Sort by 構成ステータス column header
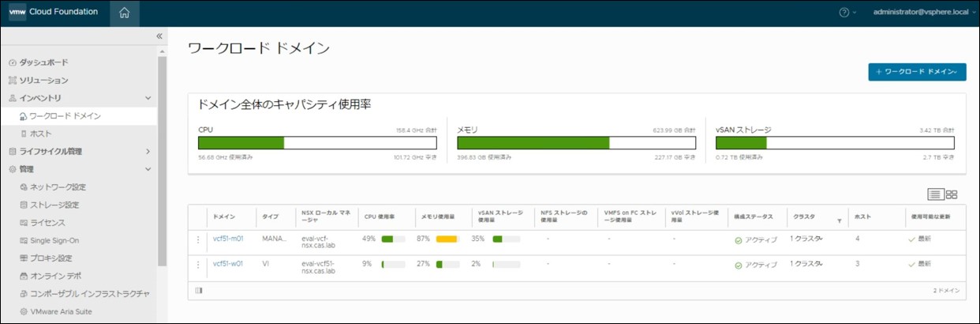The width and height of the screenshot is (980, 324). click(x=754, y=216)
